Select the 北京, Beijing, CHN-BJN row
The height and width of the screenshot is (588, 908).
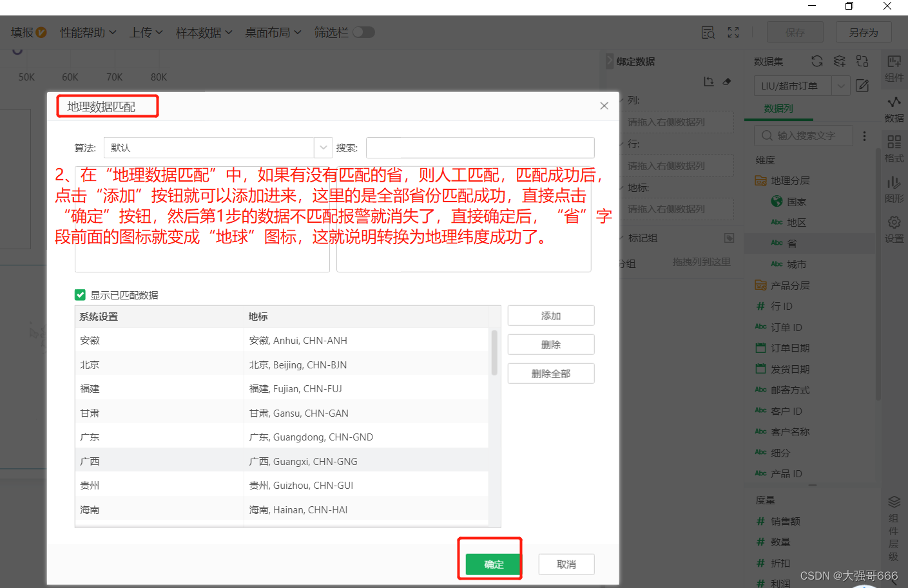point(281,365)
